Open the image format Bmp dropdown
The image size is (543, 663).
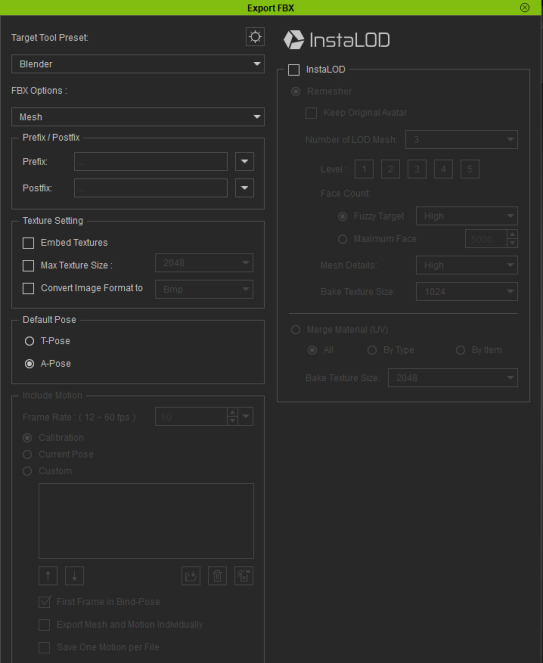204,290
